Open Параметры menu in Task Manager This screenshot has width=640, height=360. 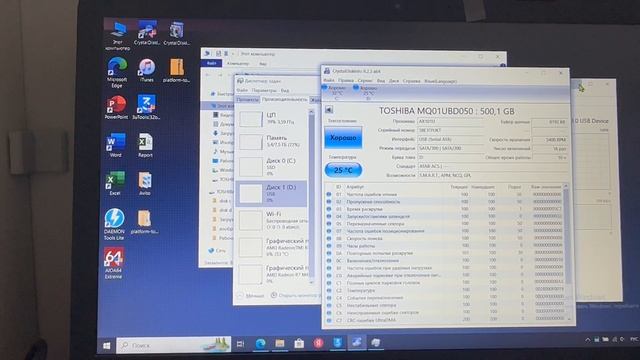coord(264,90)
